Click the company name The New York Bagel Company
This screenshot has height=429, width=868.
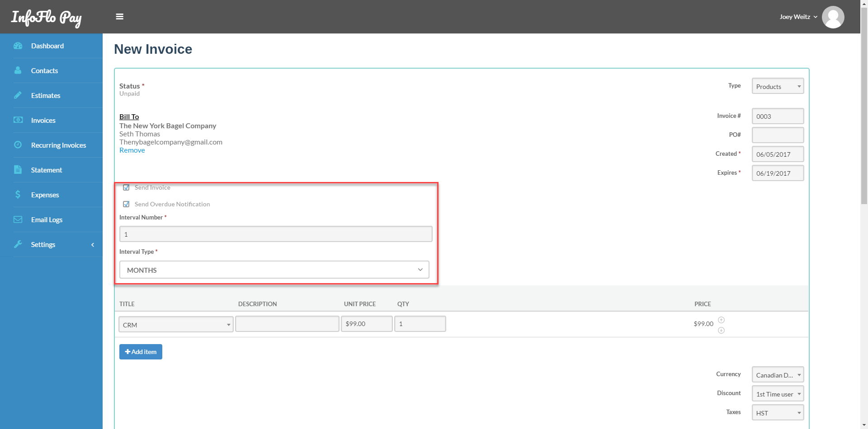click(168, 126)
